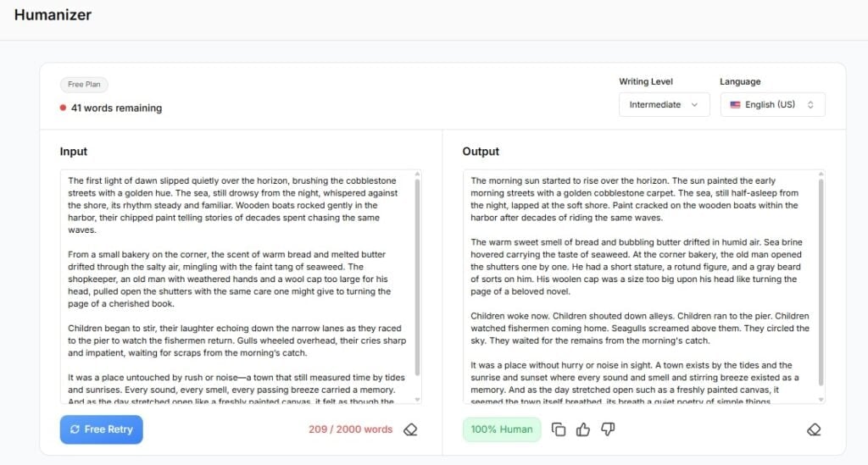Image resolution: width=868 pixels, height=465 pixels.
Task: Click the red words-remaining status dot
Action: pos(64,108)
